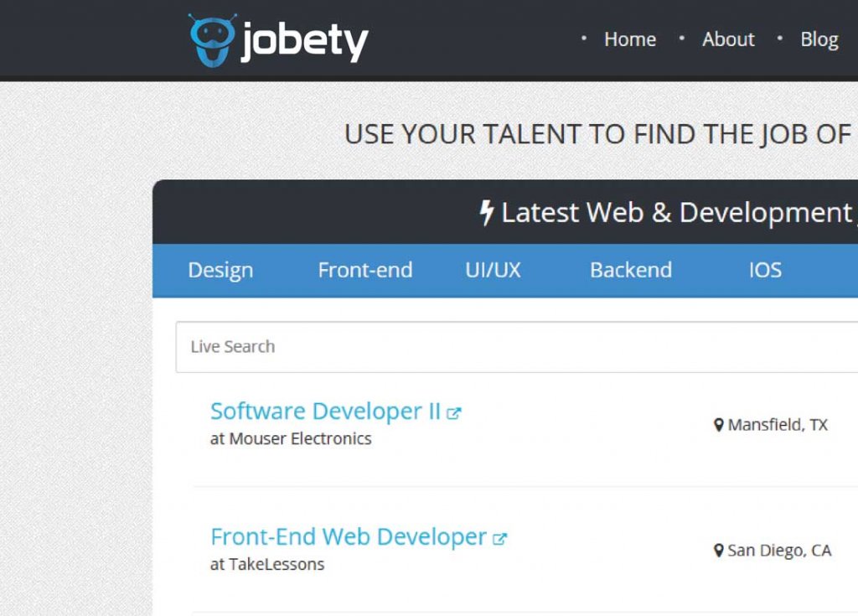Click the jobety robot mascot logo icon

pyautogui.click(x=211, y=39)
